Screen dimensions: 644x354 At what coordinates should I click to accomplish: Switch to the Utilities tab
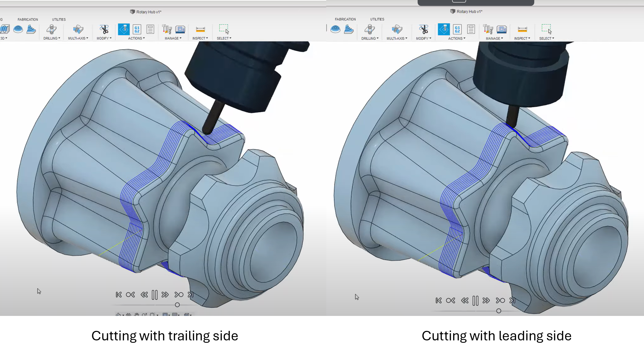pos(59,19)
